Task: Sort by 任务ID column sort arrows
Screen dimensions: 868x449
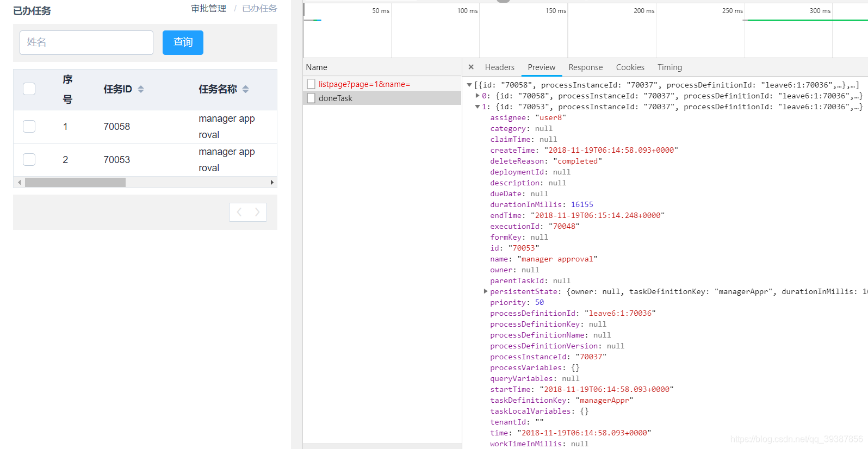Action: (141, 89)
